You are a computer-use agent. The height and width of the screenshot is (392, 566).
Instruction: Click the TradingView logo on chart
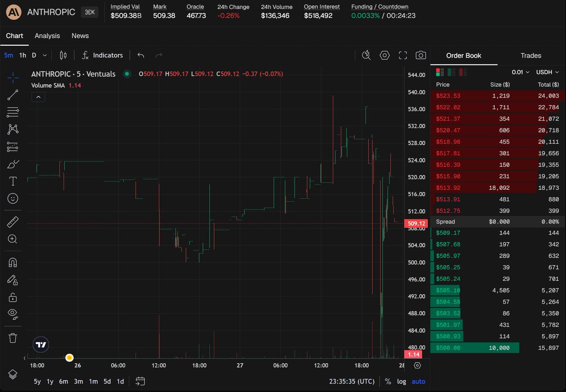[41, 345]
